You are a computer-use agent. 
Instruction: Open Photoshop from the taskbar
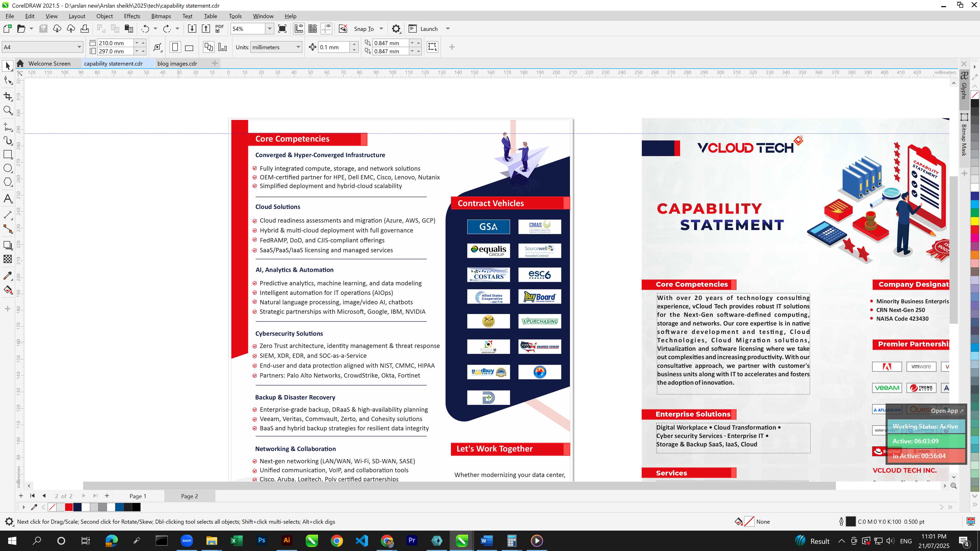coord(262,540)
